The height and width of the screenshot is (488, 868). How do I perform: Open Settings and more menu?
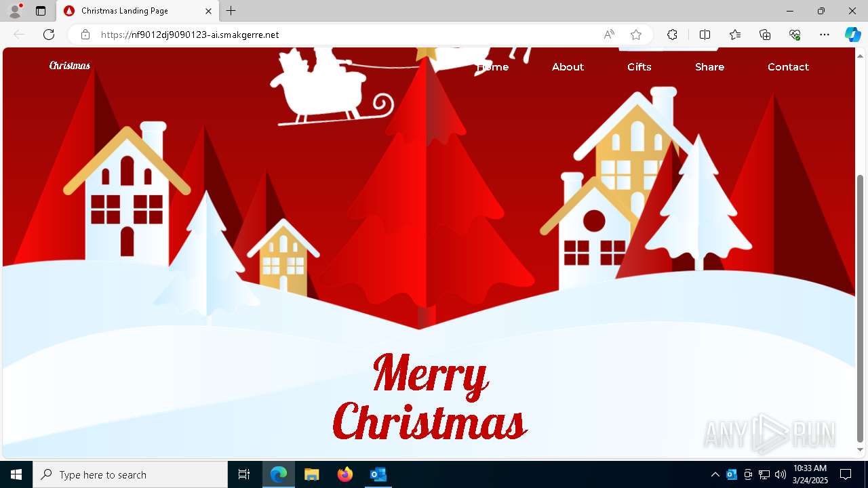click(825, 35)
